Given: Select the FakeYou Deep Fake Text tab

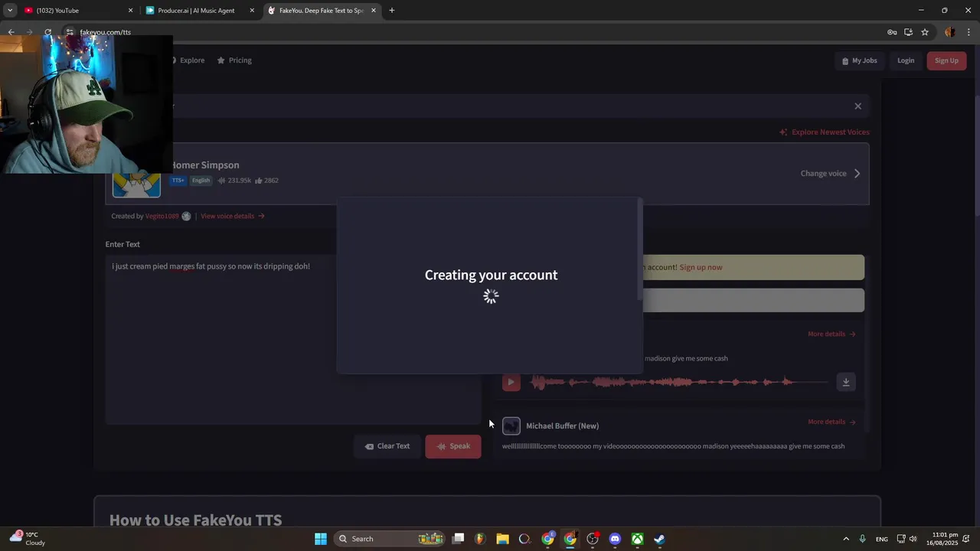Looking at the screenshot, I should coord(322,11).
